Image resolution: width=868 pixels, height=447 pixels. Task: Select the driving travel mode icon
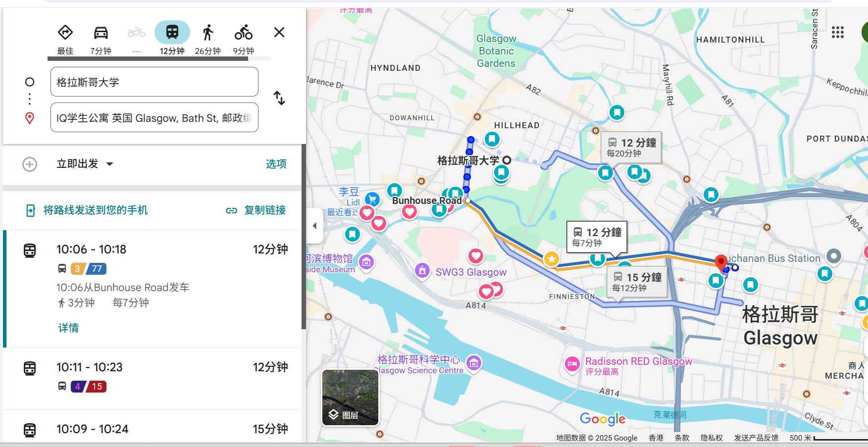[101, 33]
